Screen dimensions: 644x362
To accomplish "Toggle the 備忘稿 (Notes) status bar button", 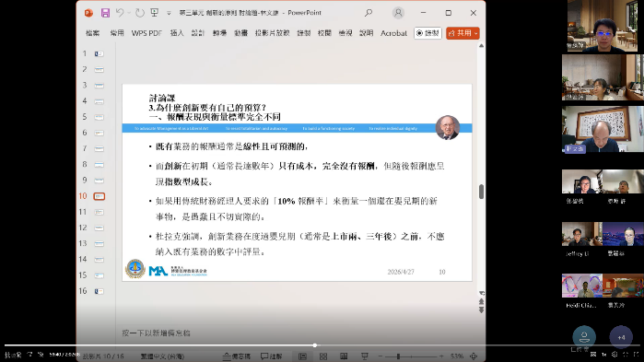I will click(x=237, y=356).
